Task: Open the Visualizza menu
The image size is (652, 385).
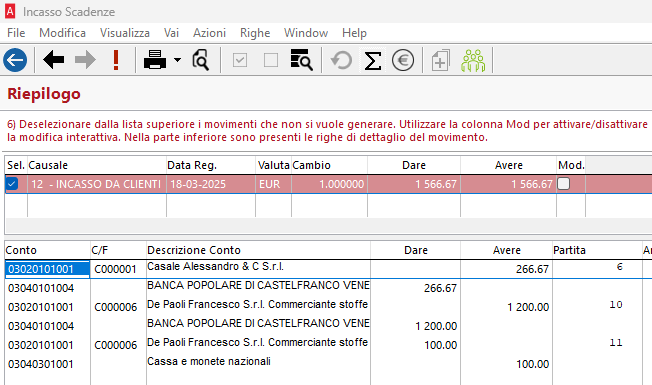Action: point(125,33)
